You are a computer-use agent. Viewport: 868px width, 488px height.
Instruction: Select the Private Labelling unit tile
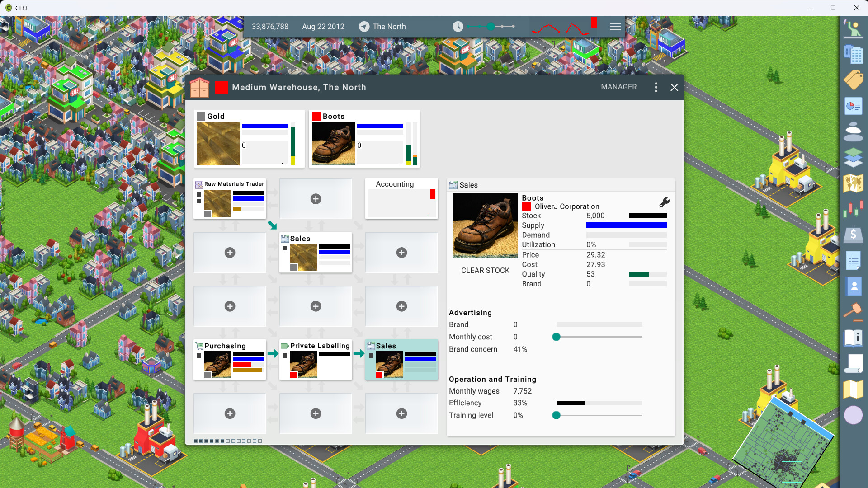tap(316, 360)
